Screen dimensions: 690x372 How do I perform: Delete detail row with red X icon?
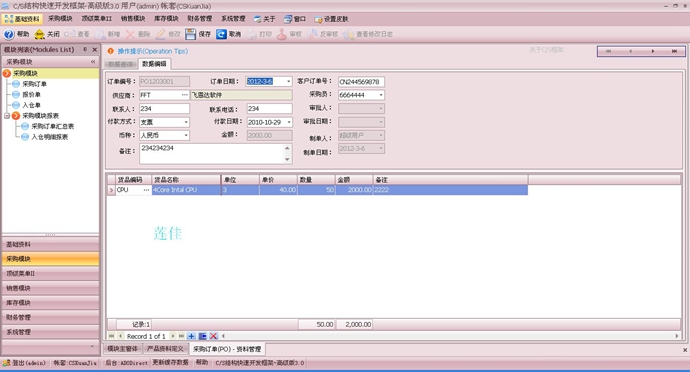click(x=213, y=336)
